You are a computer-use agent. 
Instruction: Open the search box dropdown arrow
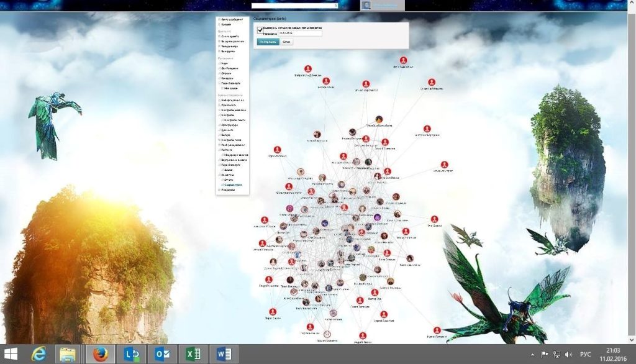point(336,6)
